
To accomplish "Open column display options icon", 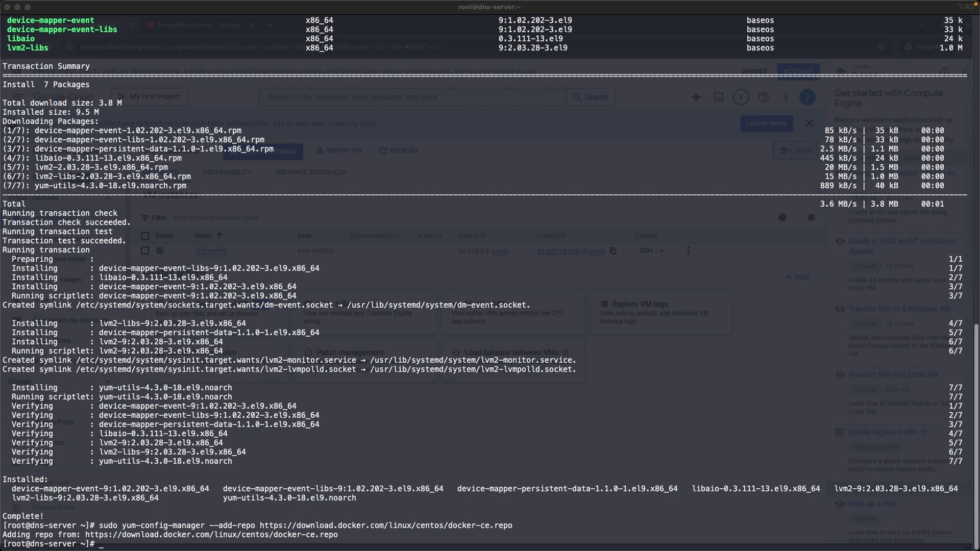I will [811, 218].
